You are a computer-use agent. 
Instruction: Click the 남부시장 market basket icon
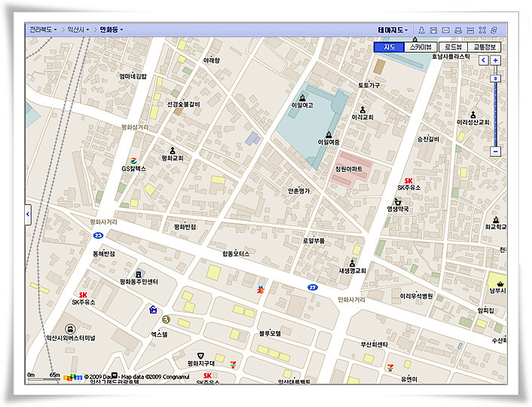500,284
